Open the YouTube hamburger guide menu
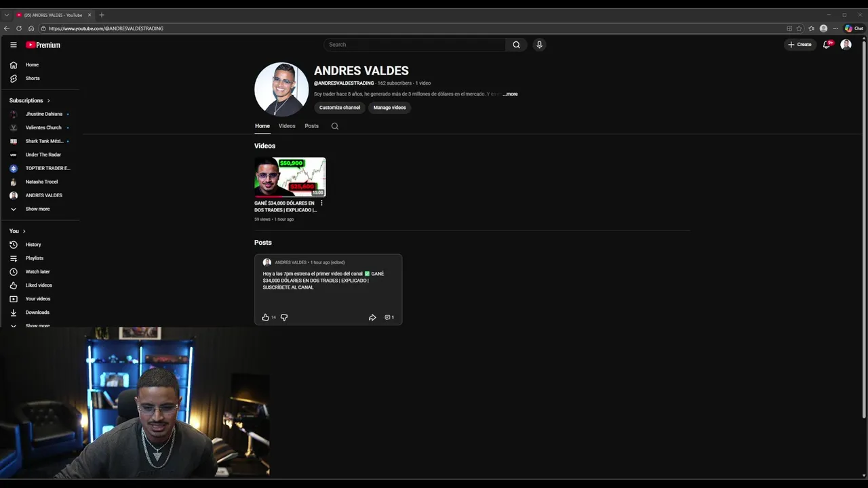Viewport: 868px width, 488px height. tap(13, 45)
